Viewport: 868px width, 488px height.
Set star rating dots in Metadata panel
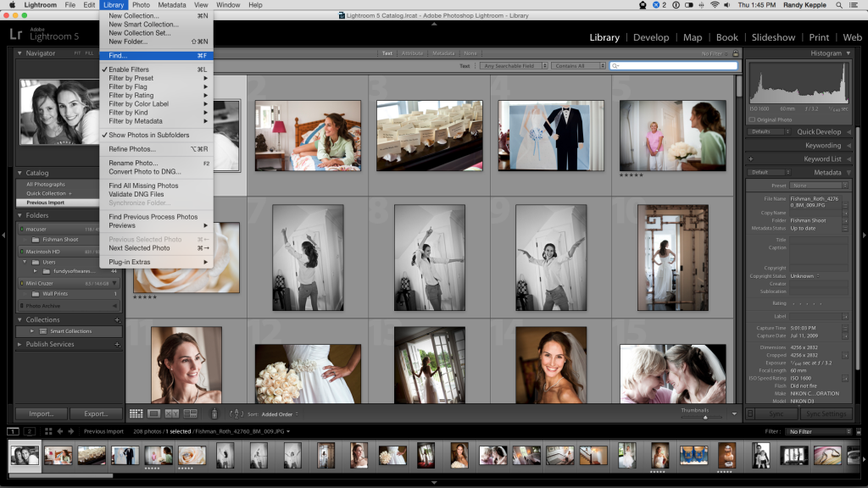[807, 304]
